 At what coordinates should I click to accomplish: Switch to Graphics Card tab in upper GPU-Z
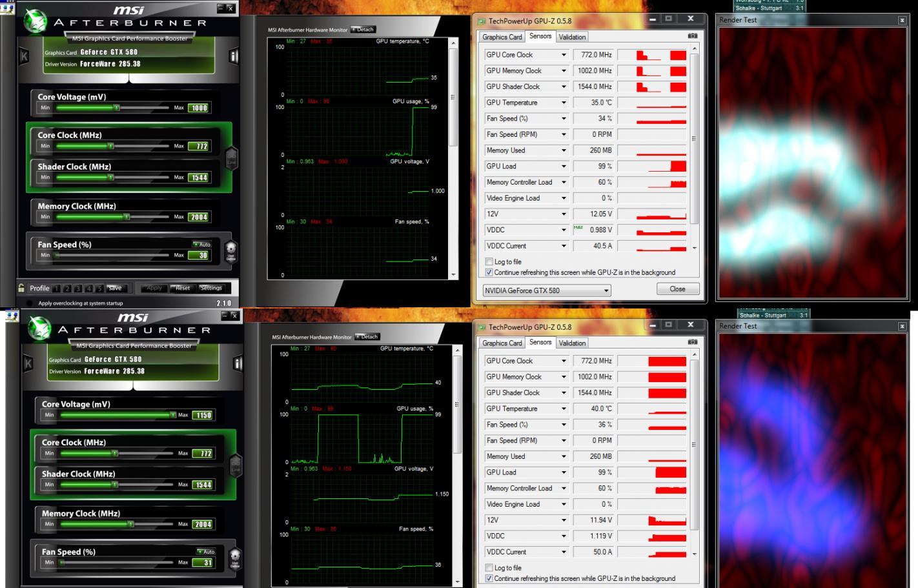502,37
